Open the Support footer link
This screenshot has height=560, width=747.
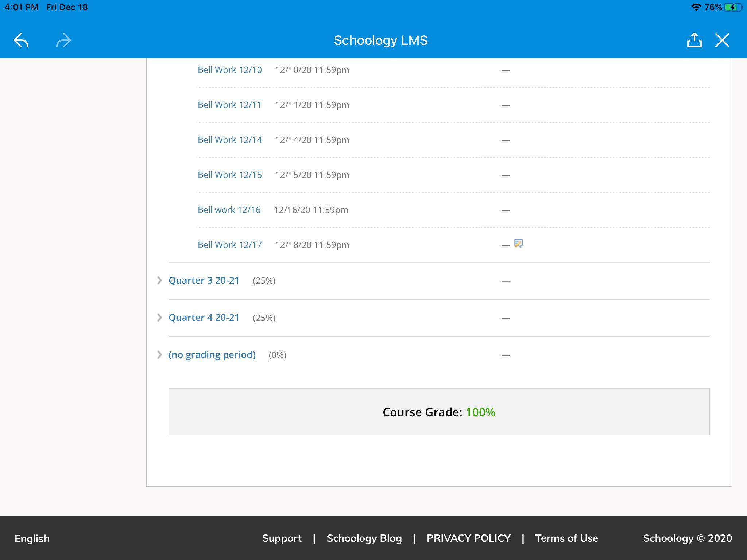pos(282,538)
